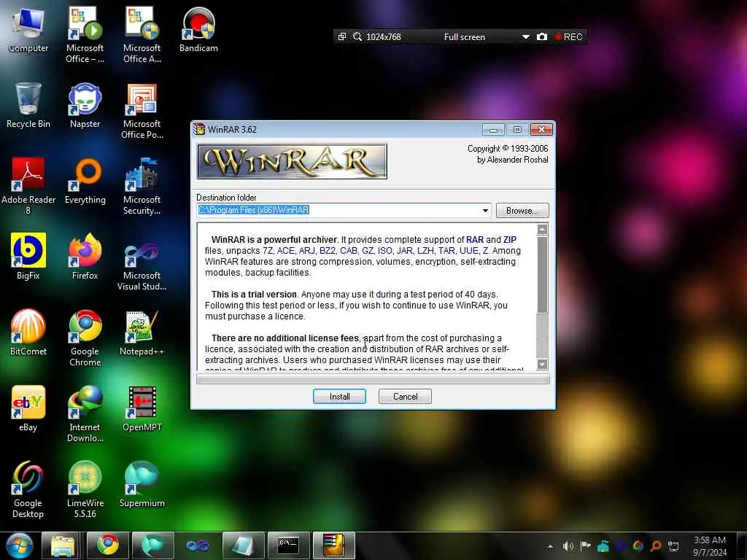The height and width of the screenshot is (560, 747).
Task: Select the Microsoft Office PowerPoint desktop icon
Action: pos(142,111)
